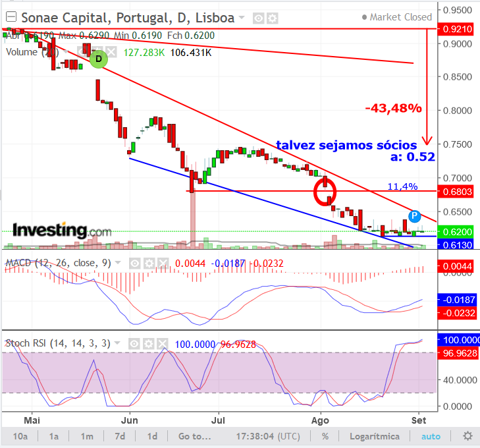Select the -43,48% text annotation
Image resolution: width=480 pixels, height=448 pixels.
393,109
